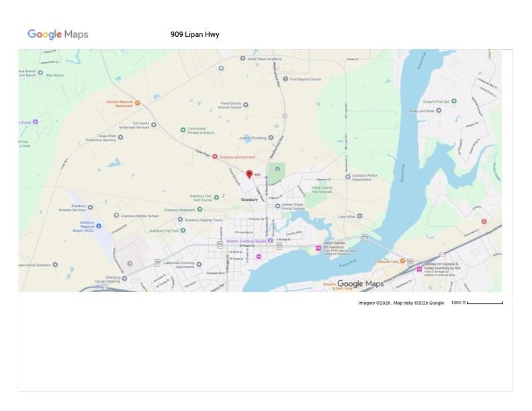The image size is (532, 411).
Task: Click the Map data ©2026 Google attribution
Action: [x=418, y=303]
